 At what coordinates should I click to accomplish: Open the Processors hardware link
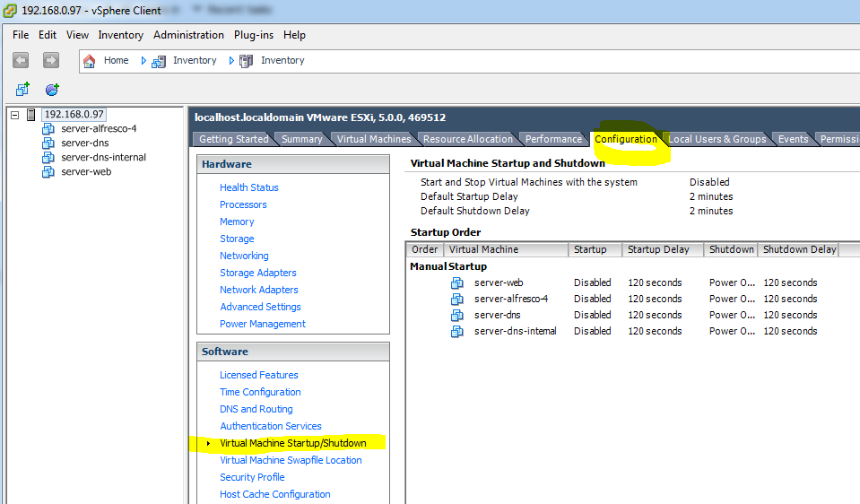pos(243,204)
